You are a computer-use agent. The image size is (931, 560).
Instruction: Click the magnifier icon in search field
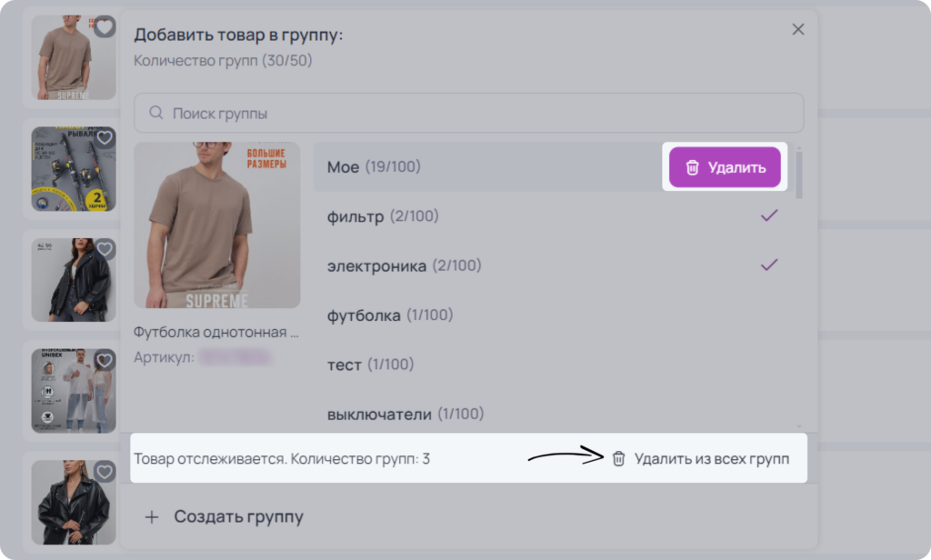(x=155, y=113)
